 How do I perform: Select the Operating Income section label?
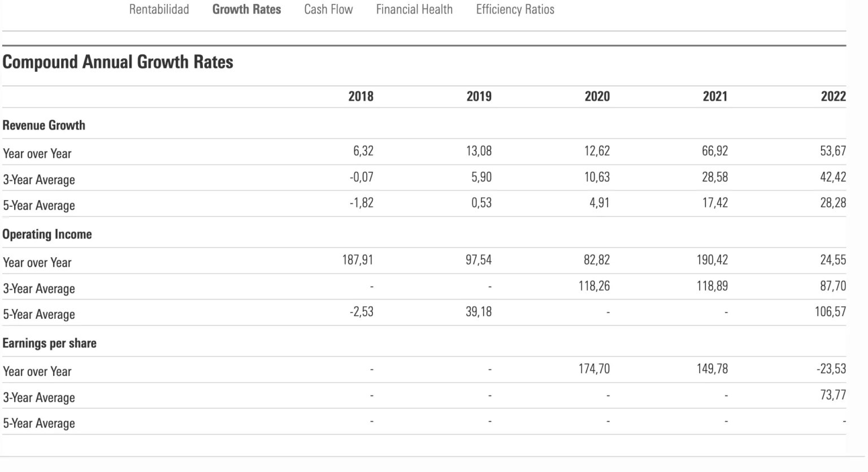click(47, 234)
